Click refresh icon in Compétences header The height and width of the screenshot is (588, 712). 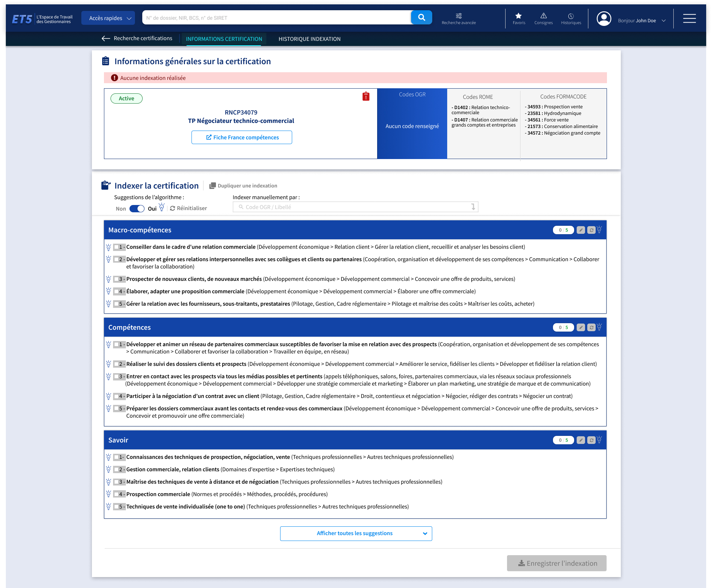591,328
